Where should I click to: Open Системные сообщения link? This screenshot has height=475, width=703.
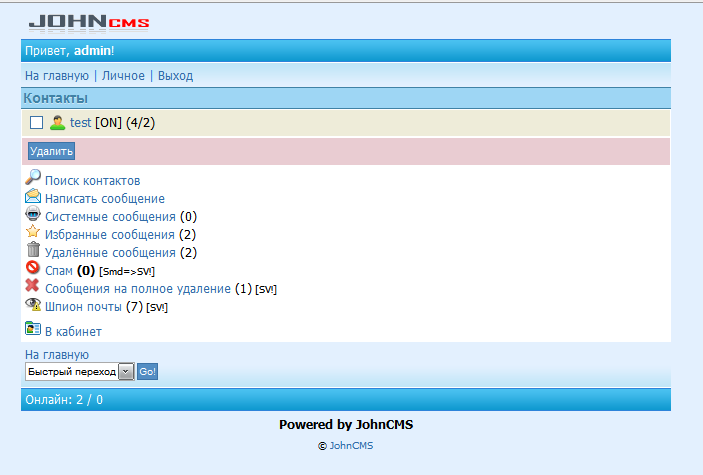click(x=110, y=217)
